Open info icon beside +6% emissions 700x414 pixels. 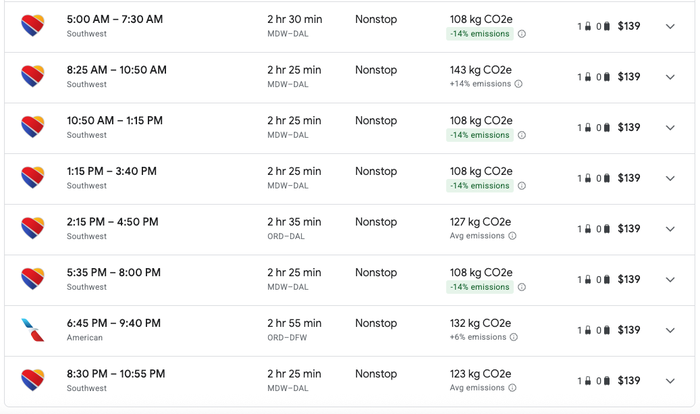click(514, 337)
